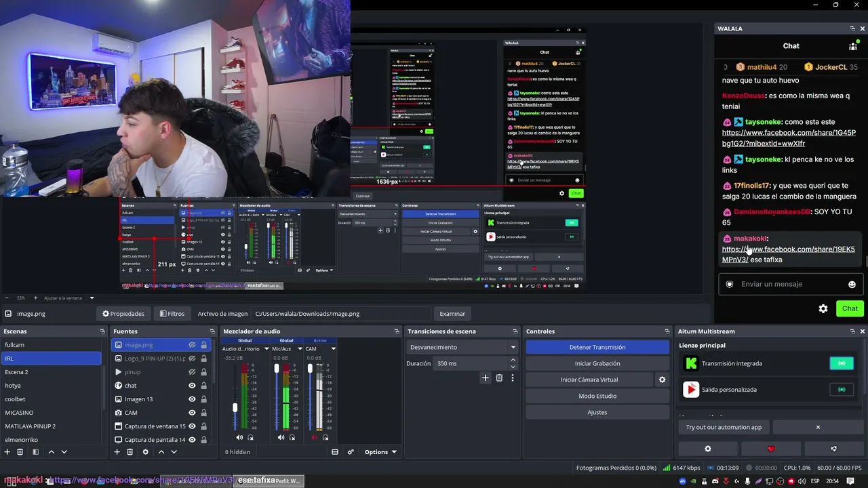The image size is (868, 488).
Task: Open the Desvanecimiento transition dropdown
Action: pos(463,347)
